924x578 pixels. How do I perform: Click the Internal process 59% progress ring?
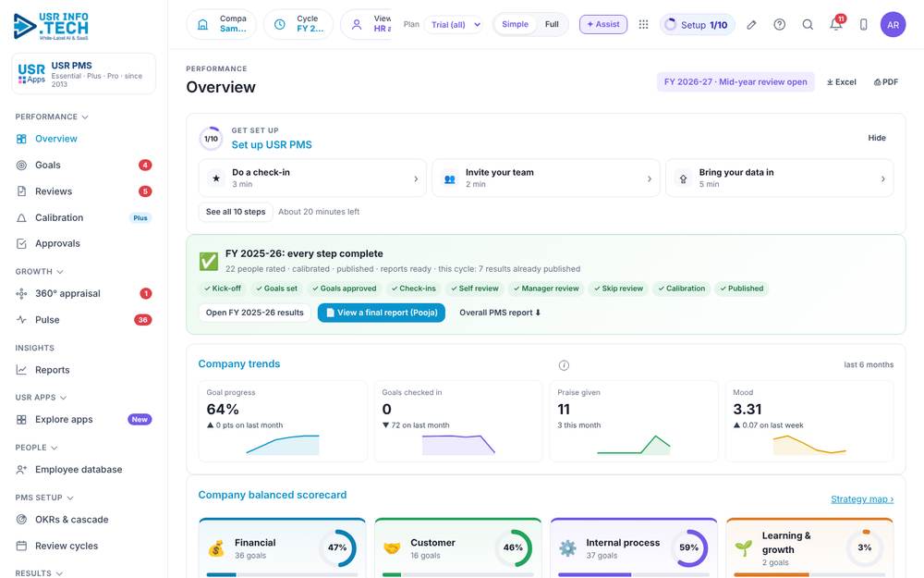[x=689, y=547]
